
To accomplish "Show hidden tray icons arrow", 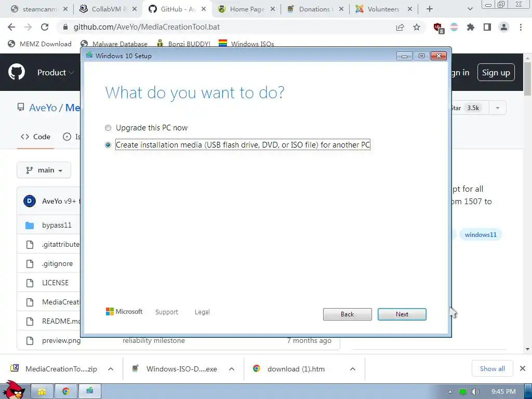I will tap(450, 392).
